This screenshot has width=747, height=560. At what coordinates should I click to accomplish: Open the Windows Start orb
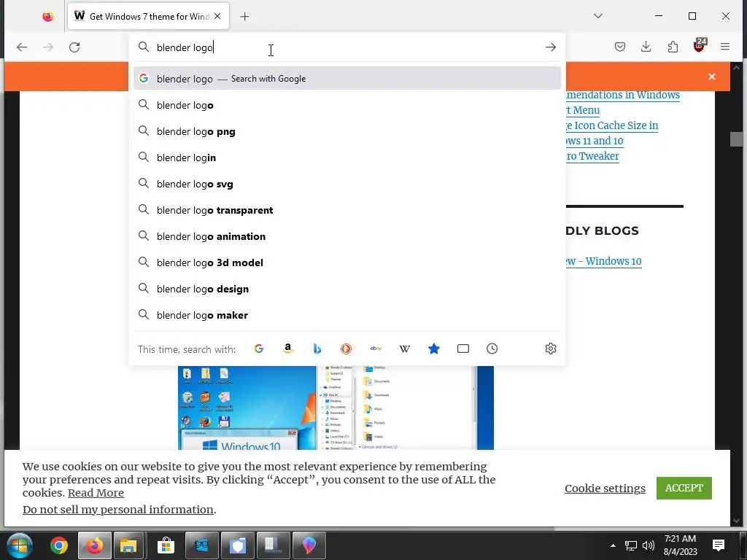pyautogui.click(x=20, y=545)
